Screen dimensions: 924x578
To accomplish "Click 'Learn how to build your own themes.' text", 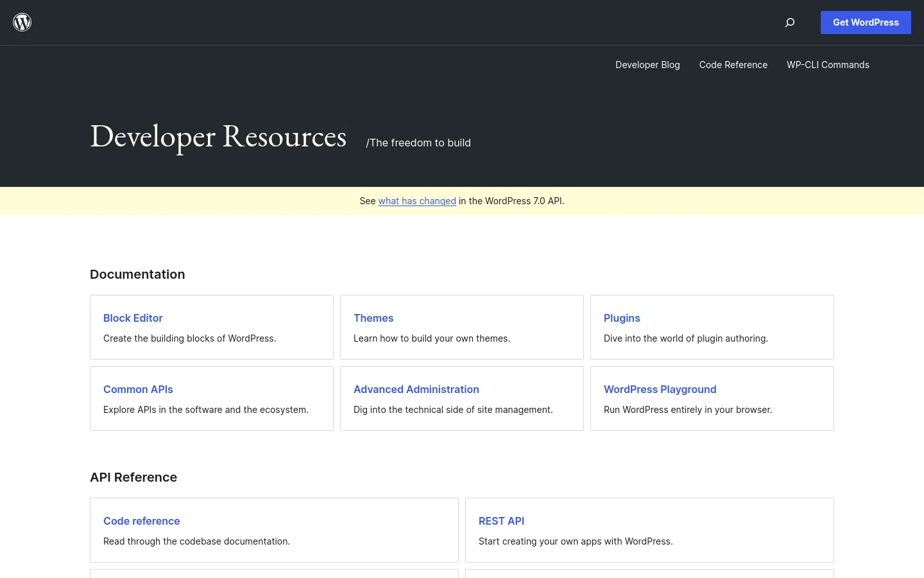I will (432, 338).
